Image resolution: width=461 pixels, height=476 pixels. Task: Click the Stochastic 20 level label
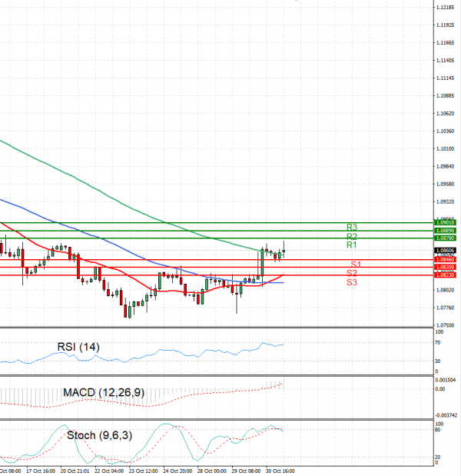(438, 457)
